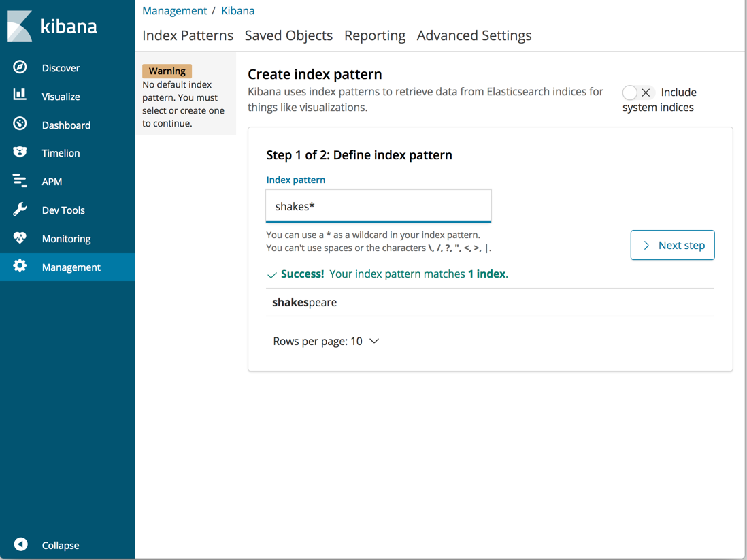Click the Next step button

[672, 245]
